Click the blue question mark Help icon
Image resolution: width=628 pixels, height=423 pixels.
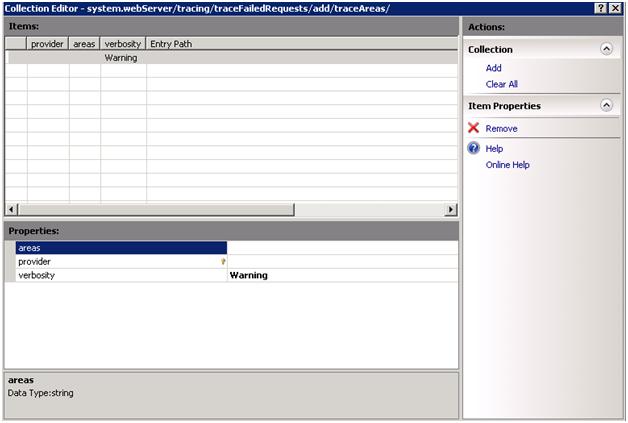tap(473, 148)
